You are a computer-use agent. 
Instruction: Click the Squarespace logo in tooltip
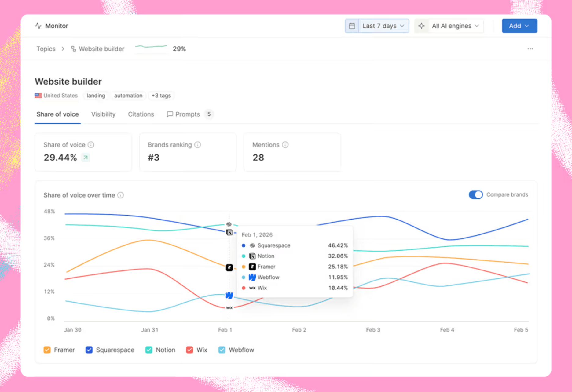[x=252, y=245]
